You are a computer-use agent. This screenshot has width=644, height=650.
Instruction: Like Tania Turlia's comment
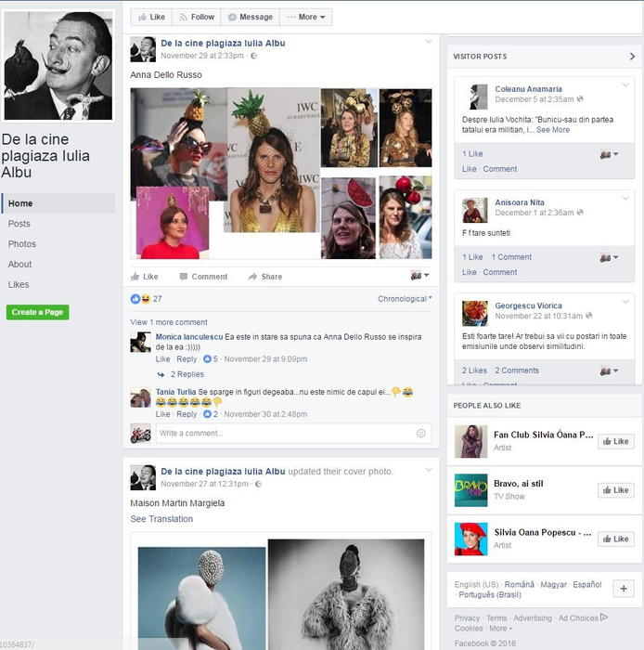click(162, 414)
